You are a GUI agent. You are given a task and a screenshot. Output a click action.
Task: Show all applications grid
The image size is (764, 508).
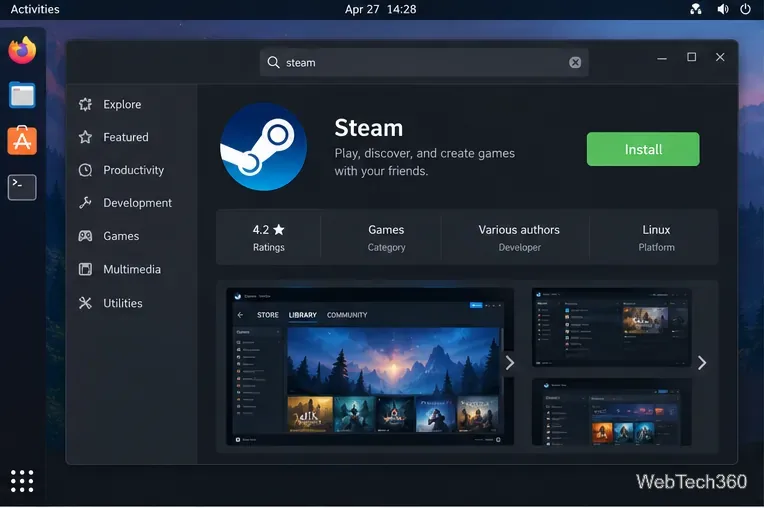[x=22, y=481]
